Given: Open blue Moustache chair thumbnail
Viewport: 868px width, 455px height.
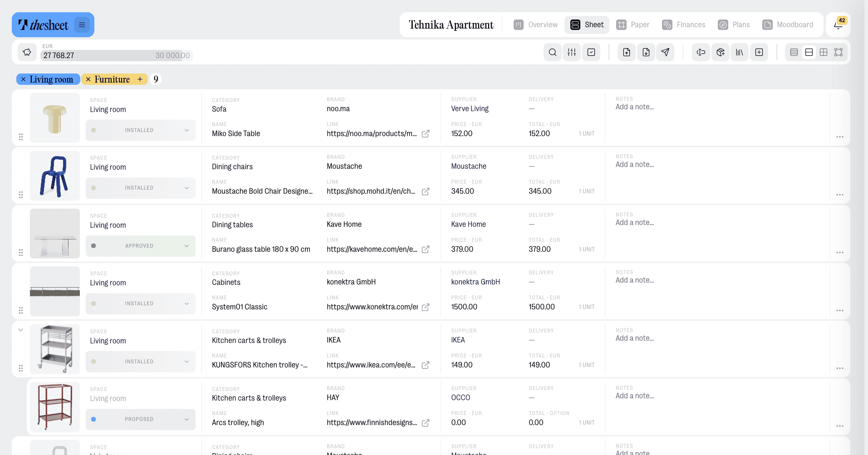Looking at the screenshot, I should click(x=55, y=176).
